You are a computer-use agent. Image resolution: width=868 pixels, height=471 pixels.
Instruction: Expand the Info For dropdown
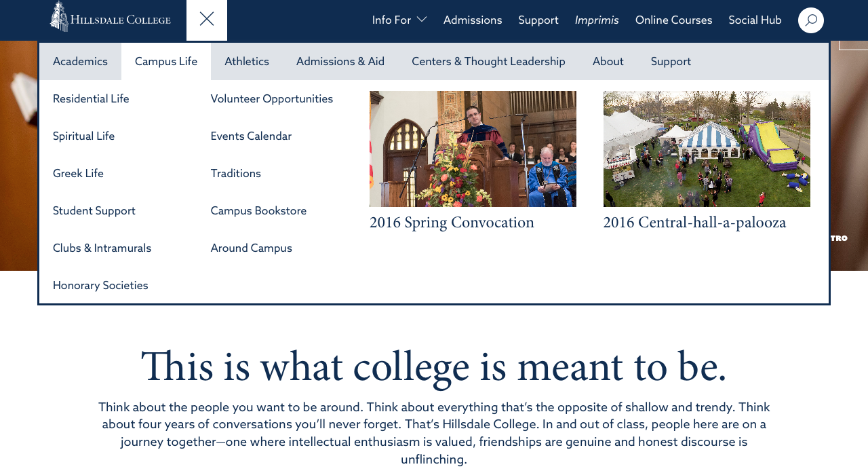[x=399, y=20]
